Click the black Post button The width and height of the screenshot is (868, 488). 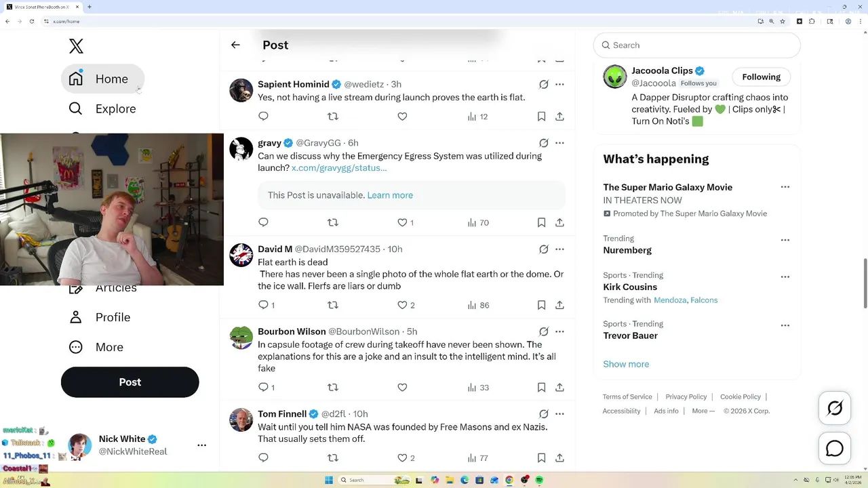click(130, 382)
